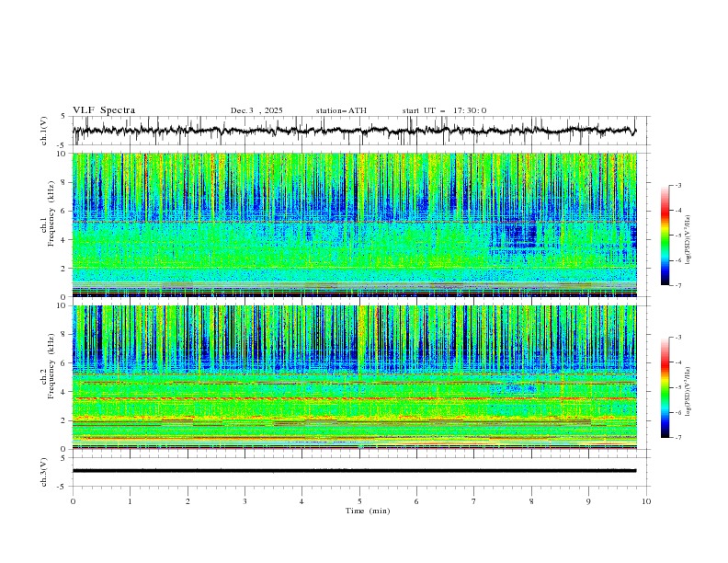Click the ch.2 spectrogram color bar
The height and width of the screenshot is (563, 728).
click(665, 387)
